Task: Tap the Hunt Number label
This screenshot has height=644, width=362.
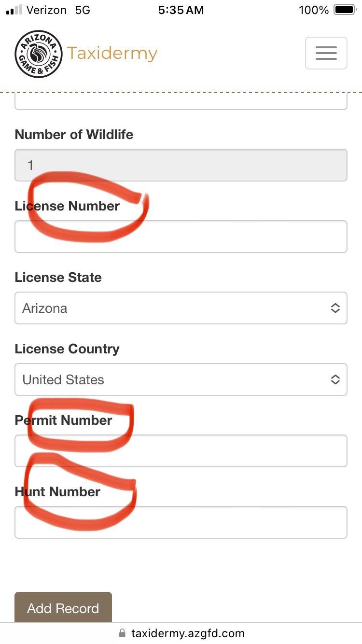Action: (x=57, y=492)
